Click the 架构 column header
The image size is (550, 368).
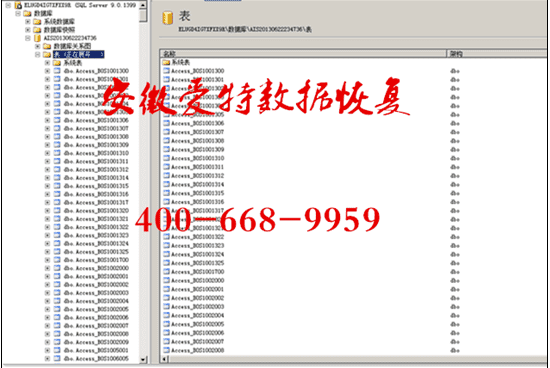497,54
